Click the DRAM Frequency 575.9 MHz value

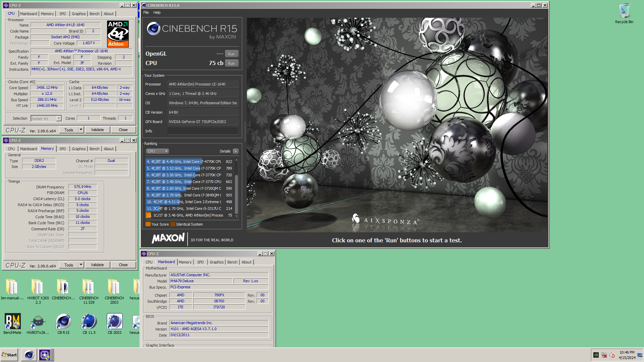83,187
